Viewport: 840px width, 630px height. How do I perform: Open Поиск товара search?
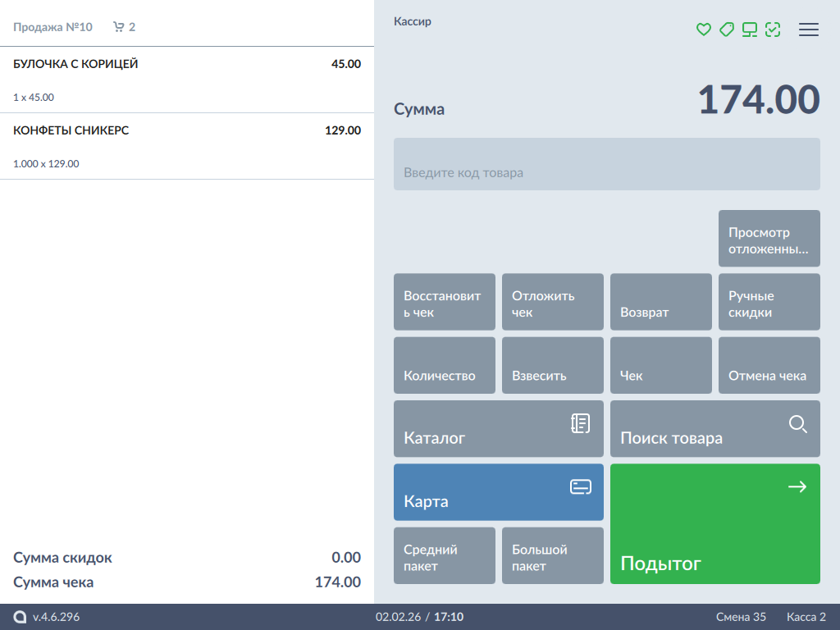714,428
